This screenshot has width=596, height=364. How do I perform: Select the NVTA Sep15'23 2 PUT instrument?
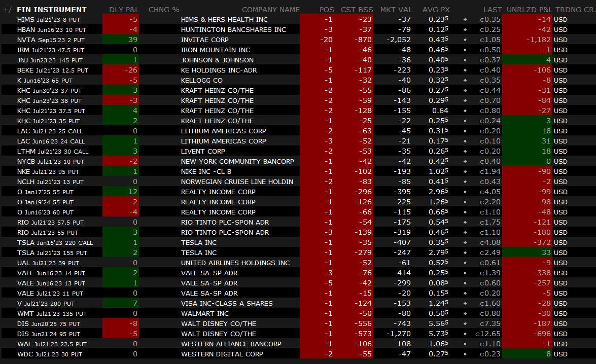pos(51,40)
